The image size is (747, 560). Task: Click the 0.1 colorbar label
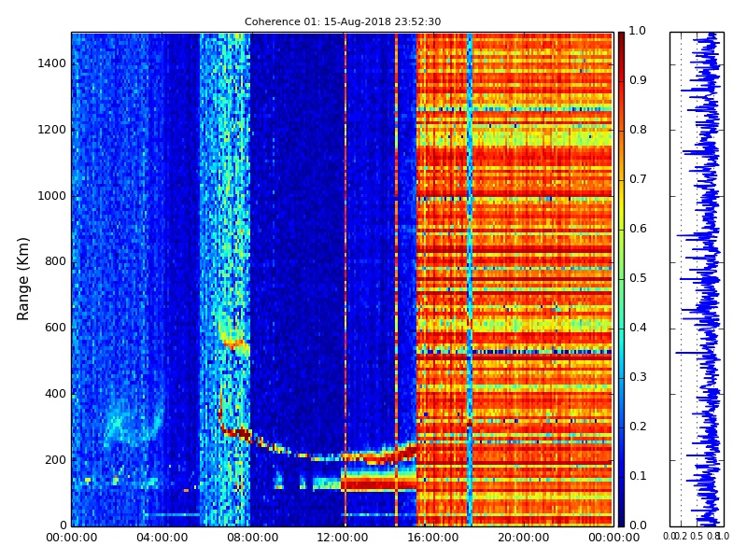(638, 476)
